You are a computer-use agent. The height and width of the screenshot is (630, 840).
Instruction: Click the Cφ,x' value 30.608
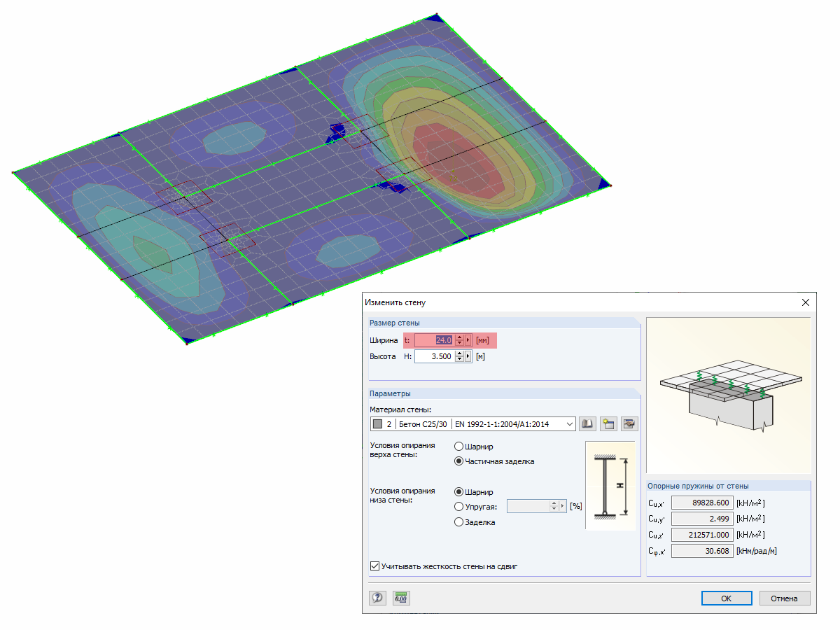(x=701, y=551)
